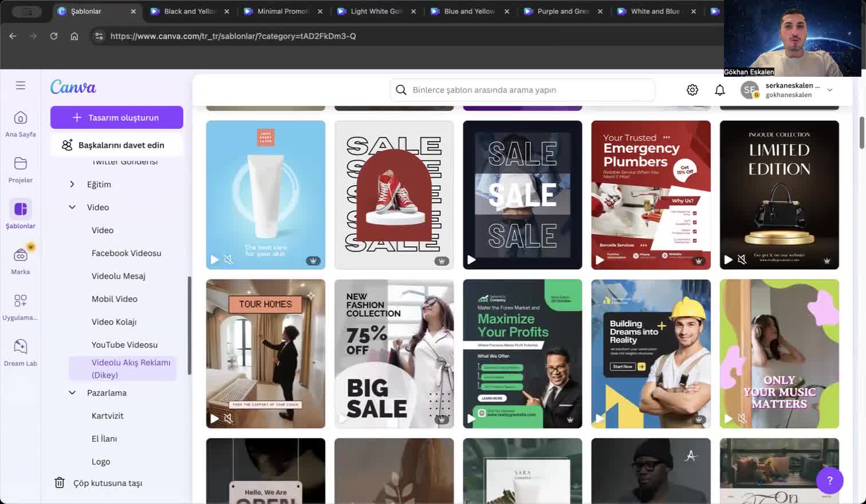866x504 pixels.
Task: Select El İlanı category
Action: (104, 439)
